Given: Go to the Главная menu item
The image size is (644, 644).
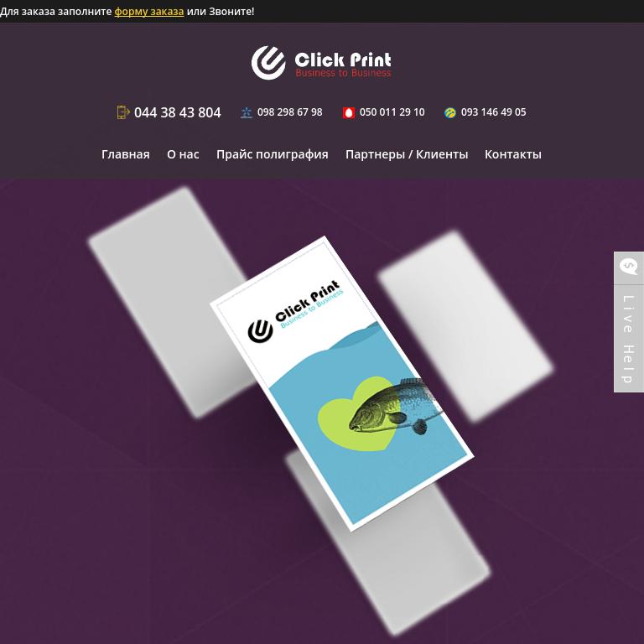Looking at the screenshot, I should (x=125, y=154).
